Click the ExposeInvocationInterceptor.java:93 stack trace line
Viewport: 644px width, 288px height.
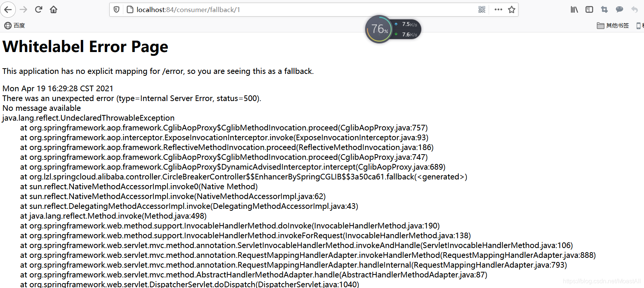tap(224, 138)
